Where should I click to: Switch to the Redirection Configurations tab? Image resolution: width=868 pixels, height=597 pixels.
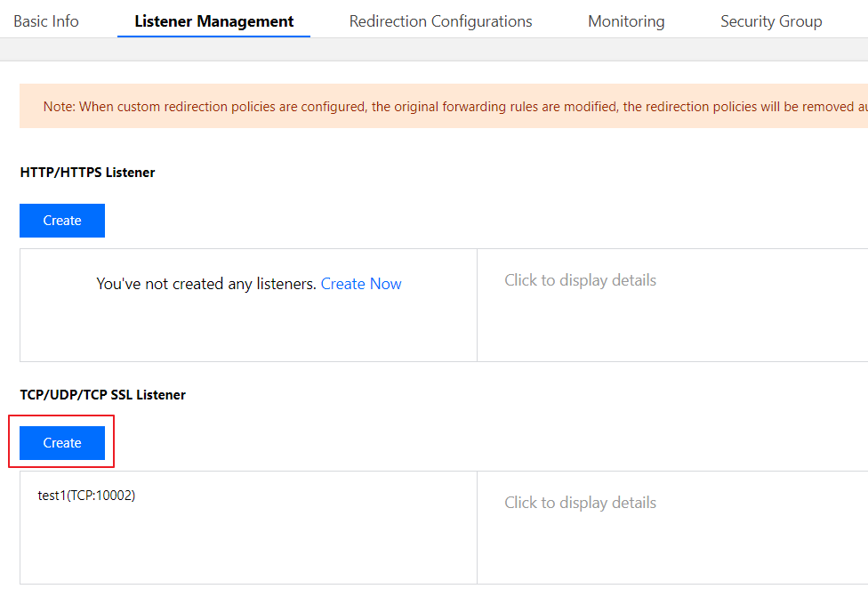pyautogui.click(x=440, y=21)
